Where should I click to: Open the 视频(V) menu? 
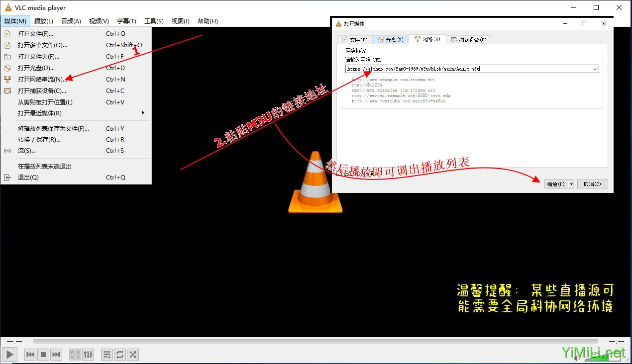click(99, 21)
